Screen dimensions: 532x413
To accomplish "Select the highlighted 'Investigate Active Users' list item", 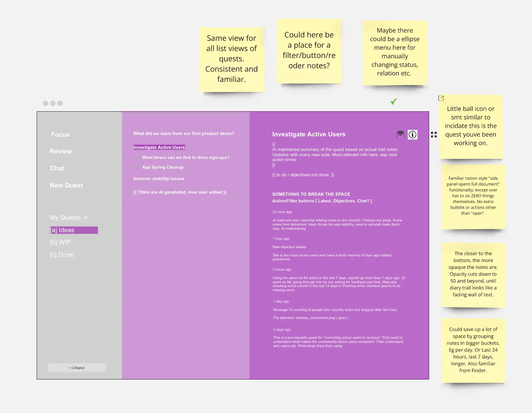I will (159, 147).
